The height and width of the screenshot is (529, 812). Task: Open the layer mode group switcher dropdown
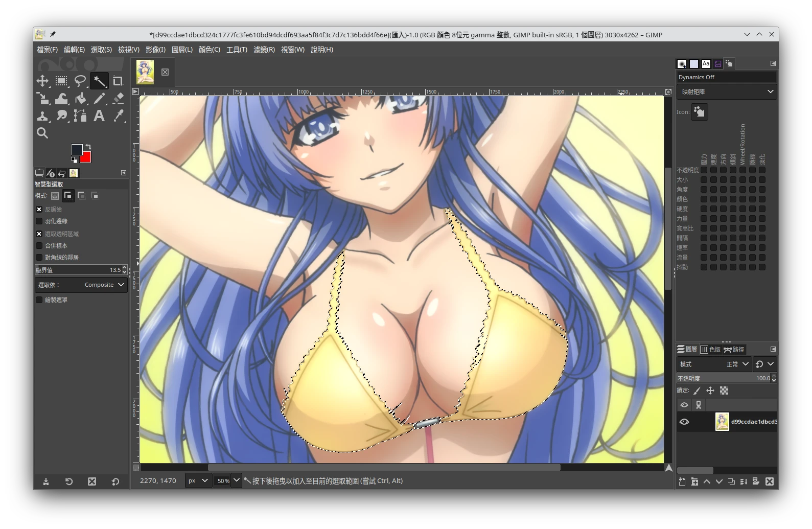764,364
